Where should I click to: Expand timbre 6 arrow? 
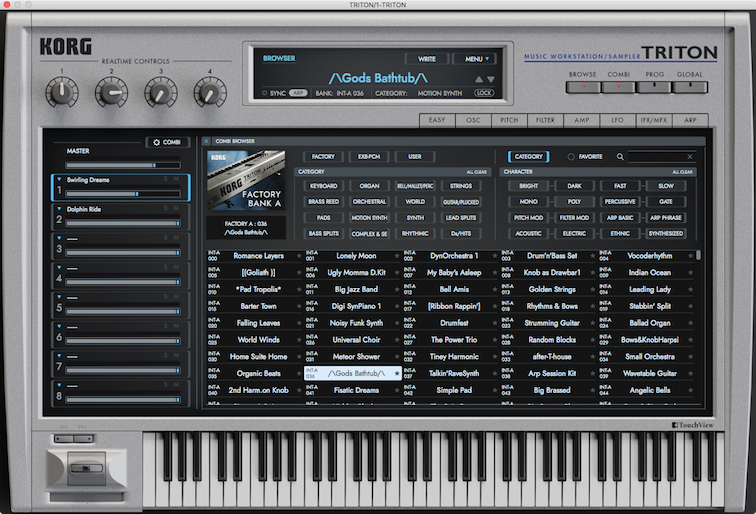click(x=59, y=326)
